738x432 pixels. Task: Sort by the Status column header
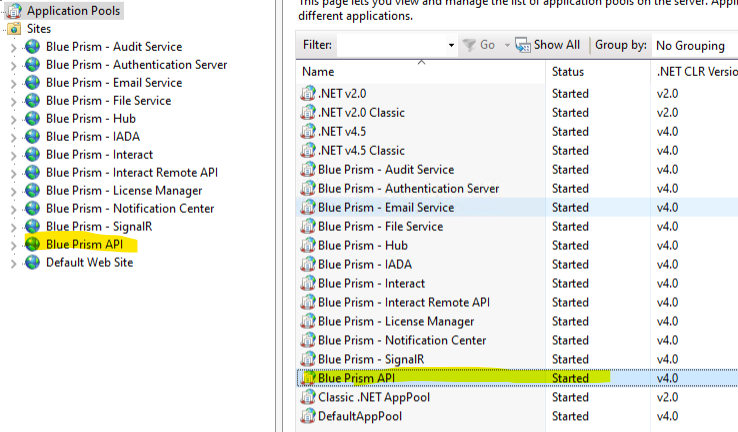click(598, 72)
